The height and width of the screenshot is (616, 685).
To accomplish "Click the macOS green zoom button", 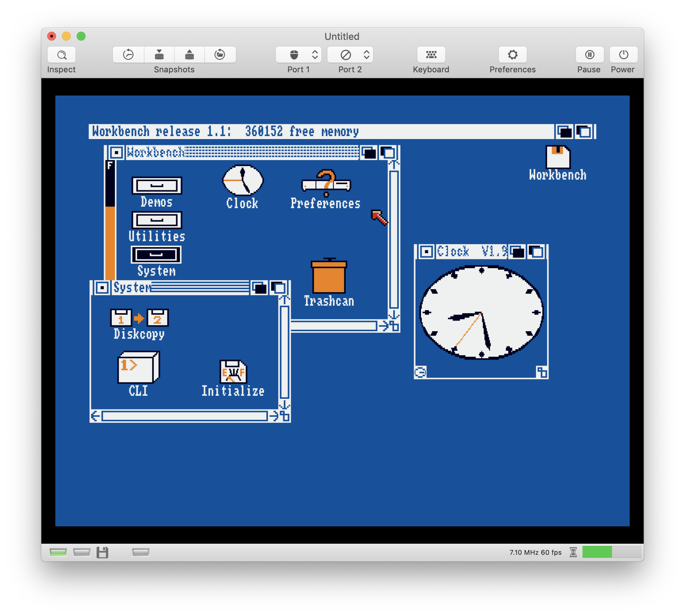I will click(81, 36).
